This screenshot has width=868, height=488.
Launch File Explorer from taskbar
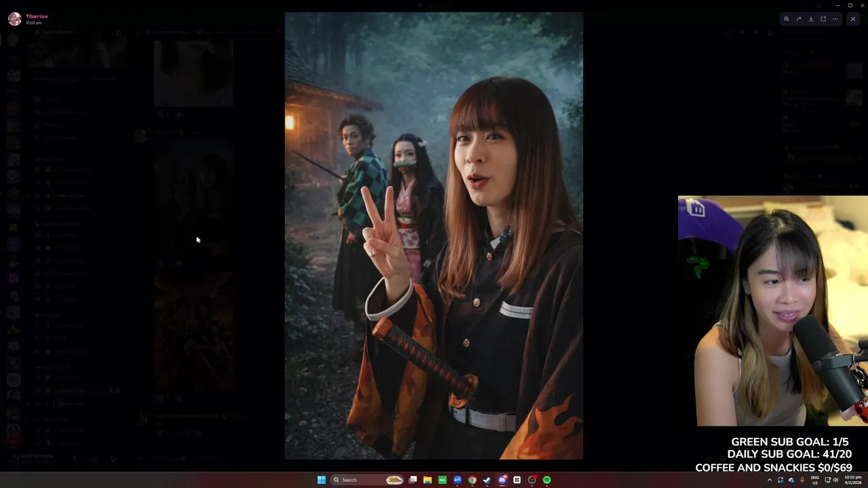tap(427, 480)
